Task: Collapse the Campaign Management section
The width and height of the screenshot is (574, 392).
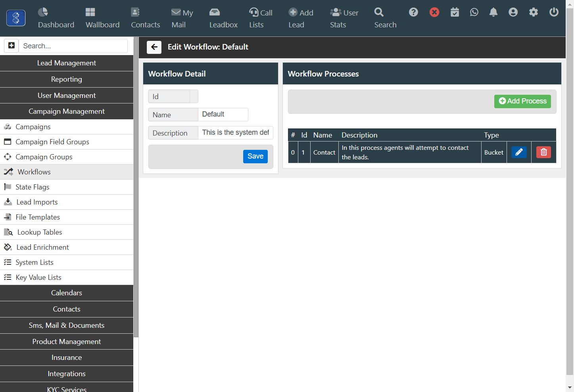Action: click(x=67, y=111)
